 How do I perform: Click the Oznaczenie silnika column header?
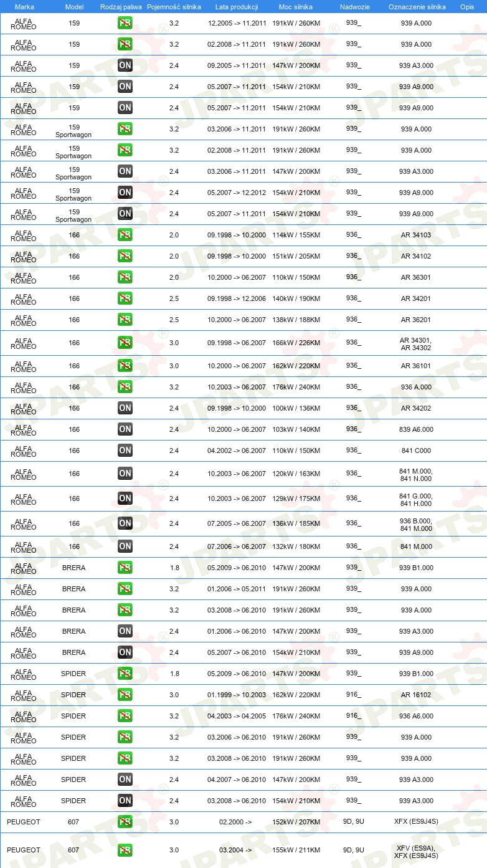point(417,6)
